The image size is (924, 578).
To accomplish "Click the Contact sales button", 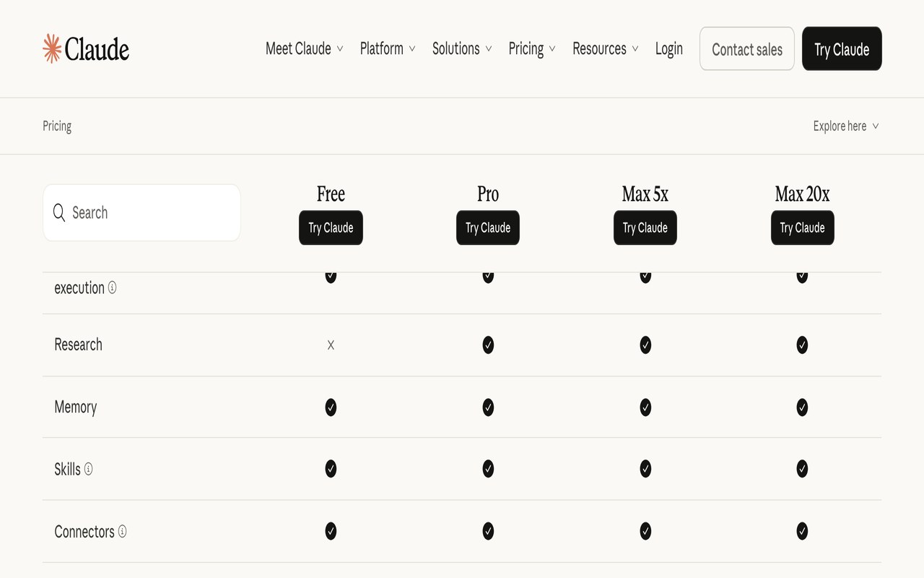I will (x=747, y=48).
